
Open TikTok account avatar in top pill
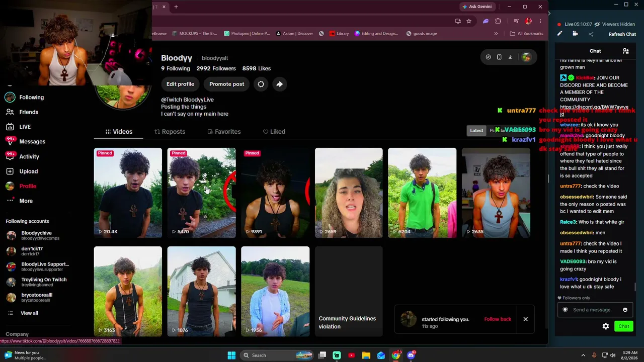pyautogui.click(x=526, y=57)
